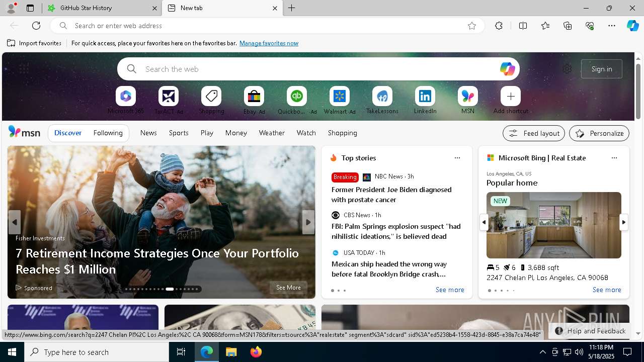Open Windows Start menu

click(12, 352)
